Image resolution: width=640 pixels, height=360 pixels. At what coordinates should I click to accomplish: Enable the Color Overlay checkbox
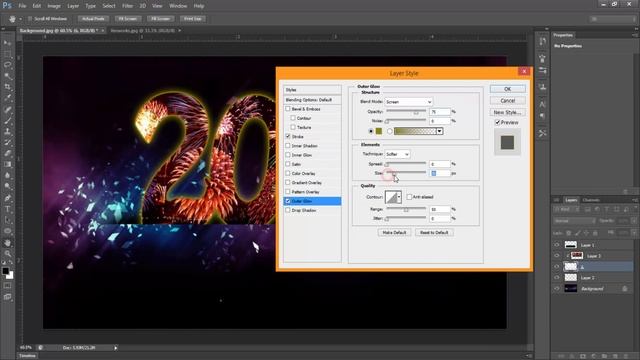(288, 173)
